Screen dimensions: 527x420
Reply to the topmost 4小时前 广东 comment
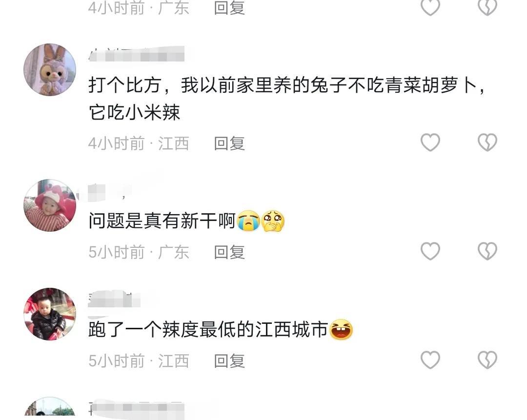coord(229,8)
